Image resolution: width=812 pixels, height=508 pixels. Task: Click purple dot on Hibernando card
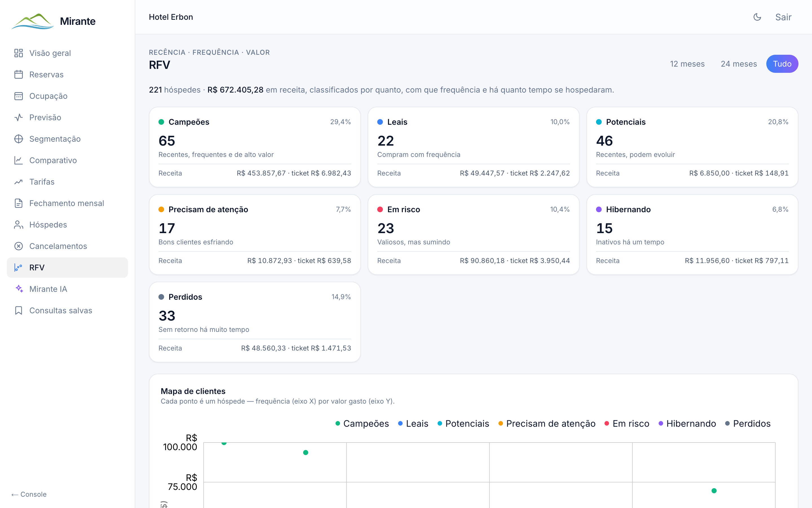click(599, 210)
